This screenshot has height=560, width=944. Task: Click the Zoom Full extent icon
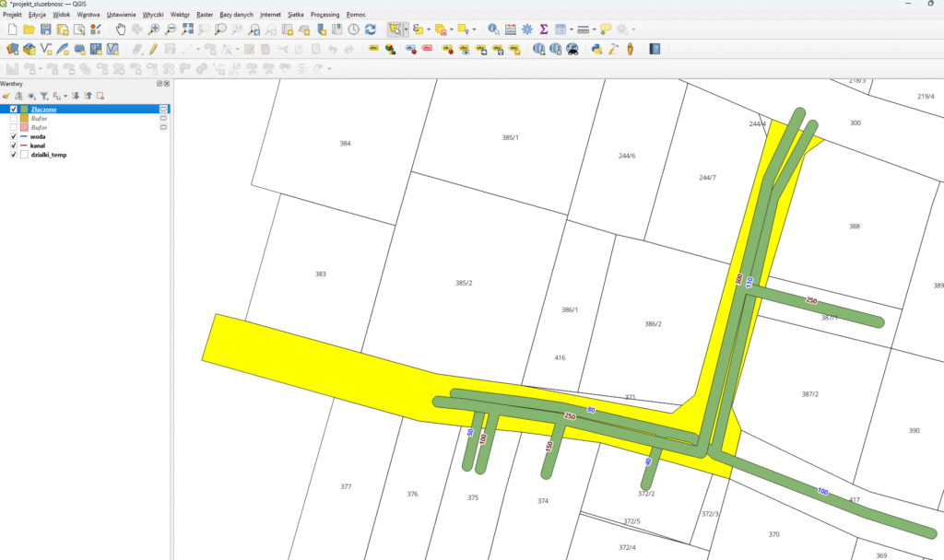click(187, 29)
